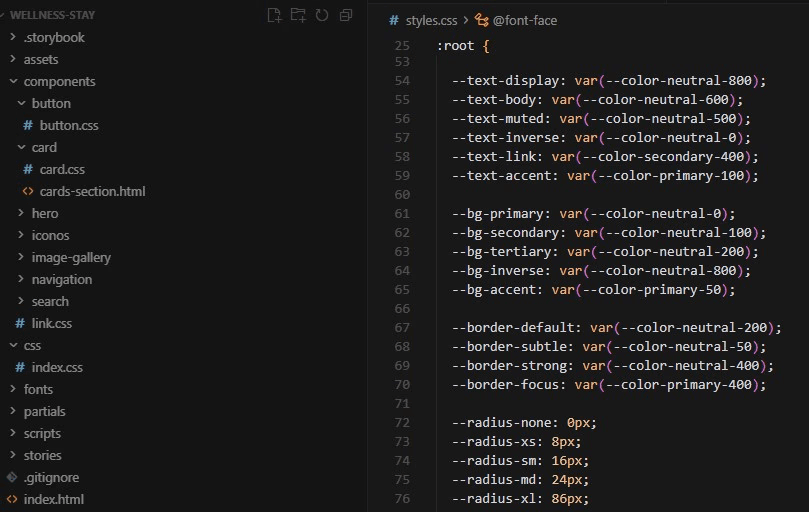Click the hash icon in styles.css breadcrumb
This screenshot has height=512, width=809.
pos(394,20)
